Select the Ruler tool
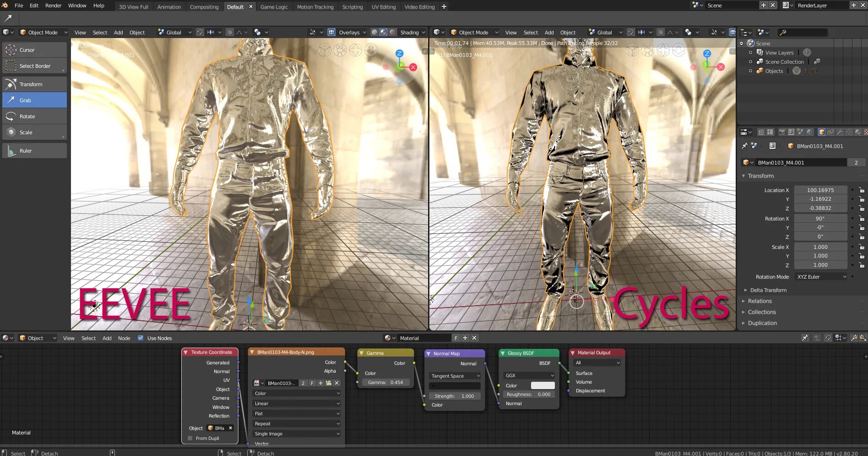Image resolution: width=868 pixels, height=456 pixels. pos(35,151)
